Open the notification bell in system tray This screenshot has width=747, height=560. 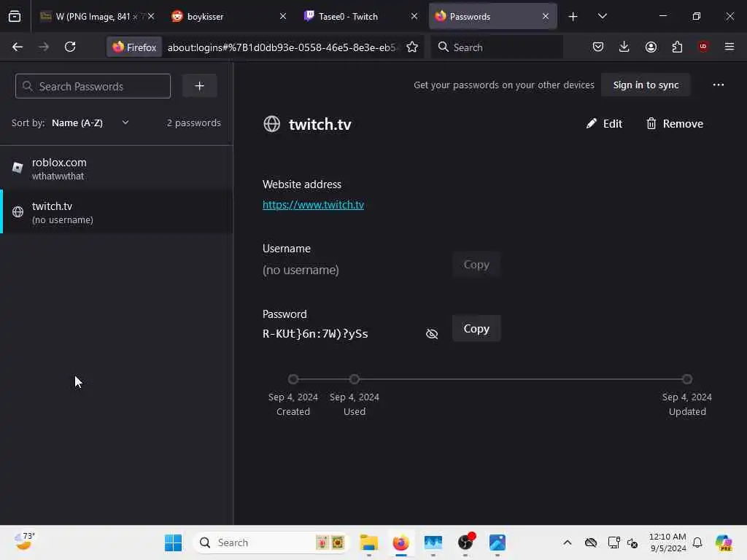click(697, 542)
